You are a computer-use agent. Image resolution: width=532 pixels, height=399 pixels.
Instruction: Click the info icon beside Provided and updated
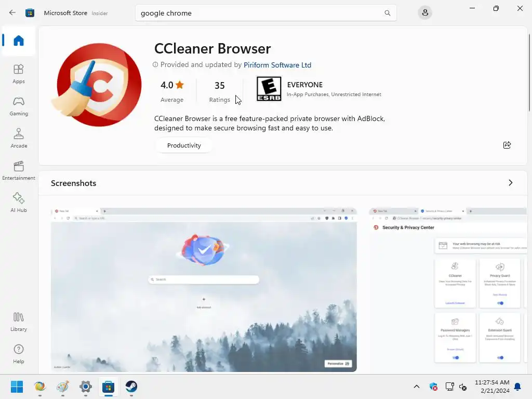click(155, 64)
